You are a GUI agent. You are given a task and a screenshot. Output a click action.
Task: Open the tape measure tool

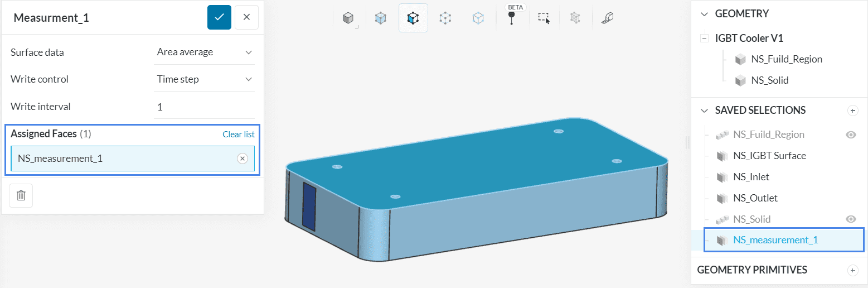(607, 18)
